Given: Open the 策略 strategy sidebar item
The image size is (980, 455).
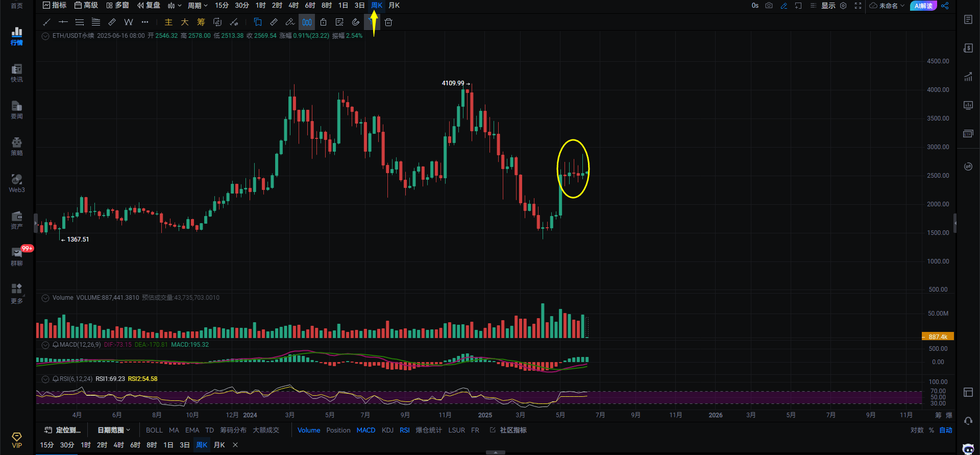Looking at the screenshot, I should coord(17,147).
